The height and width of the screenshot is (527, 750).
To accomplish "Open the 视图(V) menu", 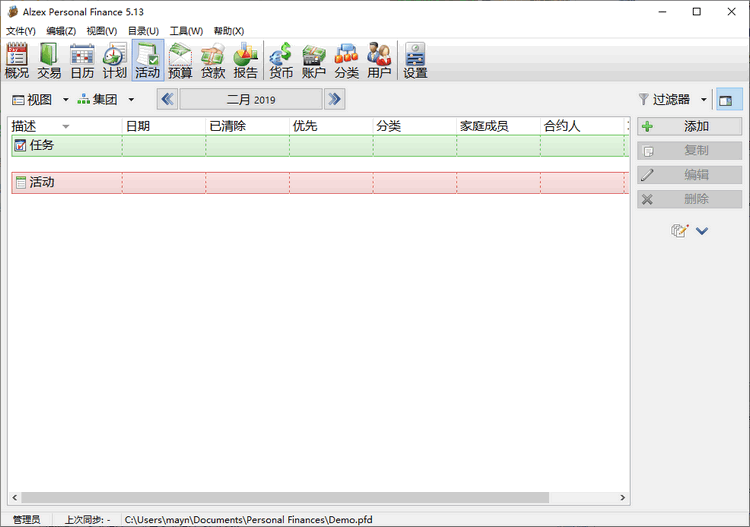I will pyautogui.click(x=101, y=31).
